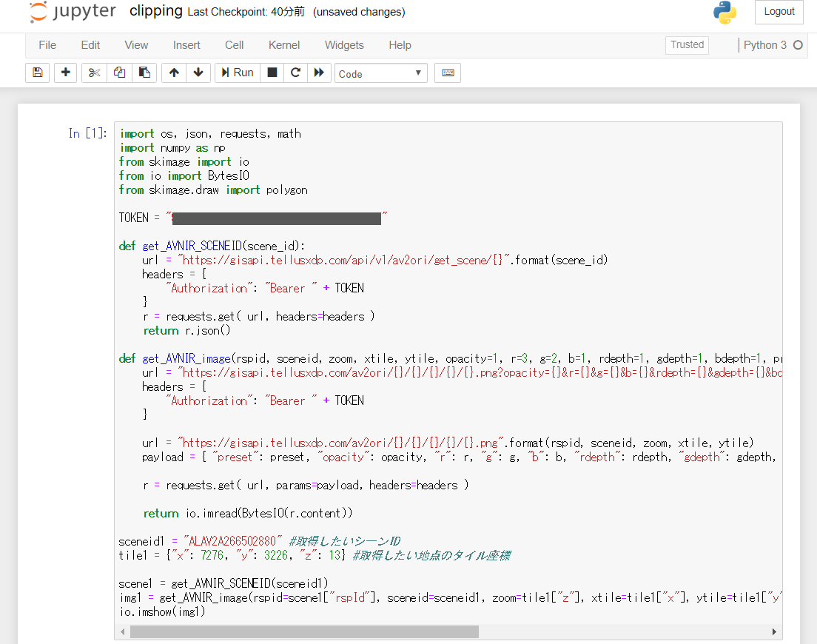Click the get_AVNIR_image function definition name

(186, 358)
